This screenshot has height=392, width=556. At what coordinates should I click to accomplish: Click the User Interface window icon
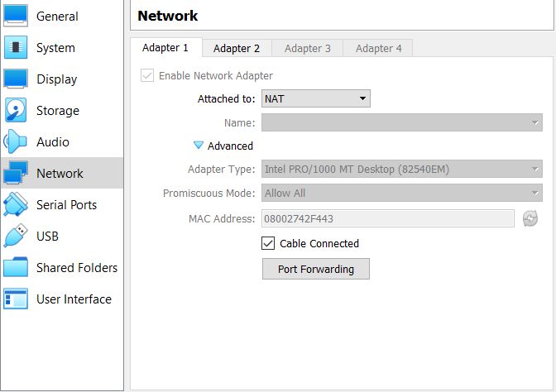pyautogui.click(x=15, y=299)
